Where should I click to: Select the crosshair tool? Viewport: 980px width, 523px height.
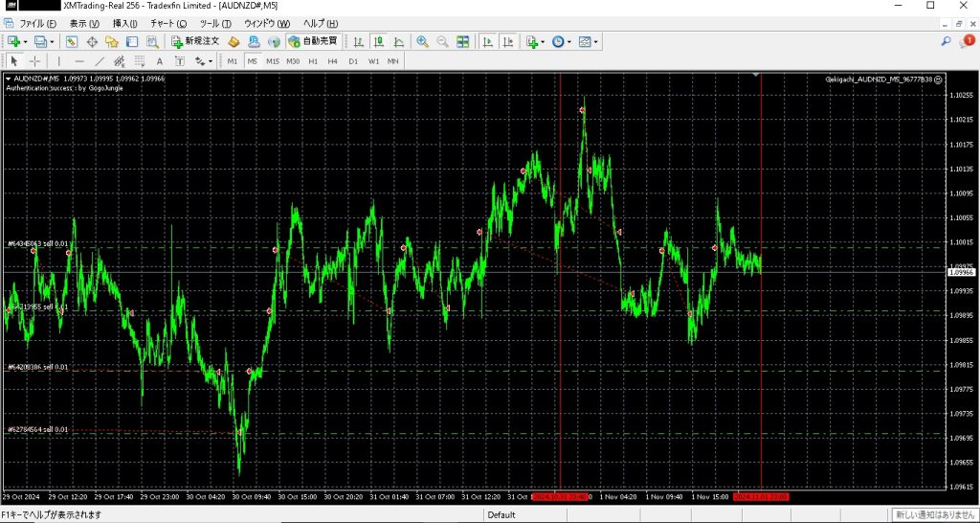point(34,61)
